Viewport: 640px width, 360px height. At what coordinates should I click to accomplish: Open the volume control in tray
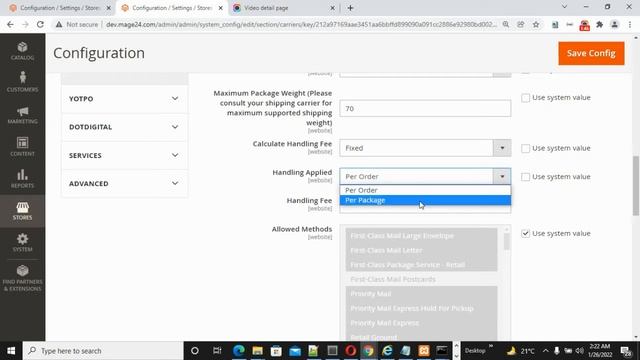579,351
